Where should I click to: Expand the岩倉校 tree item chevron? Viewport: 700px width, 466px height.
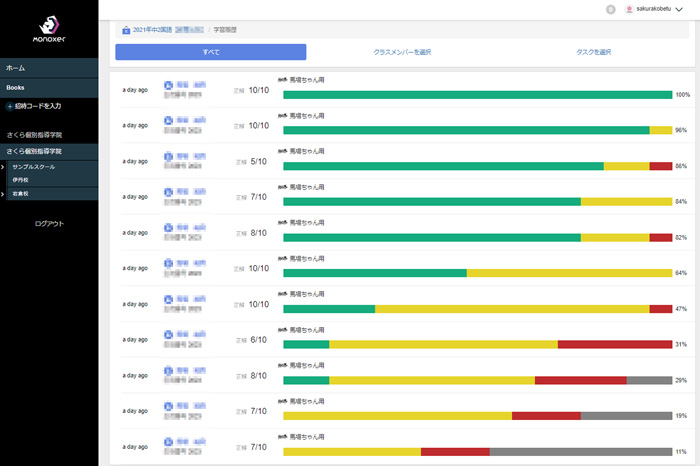tap(3, 193)
